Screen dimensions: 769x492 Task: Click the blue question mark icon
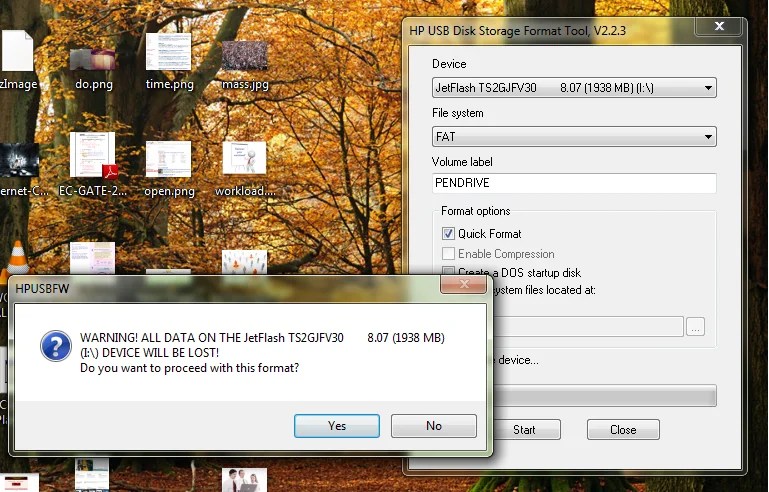56,346
